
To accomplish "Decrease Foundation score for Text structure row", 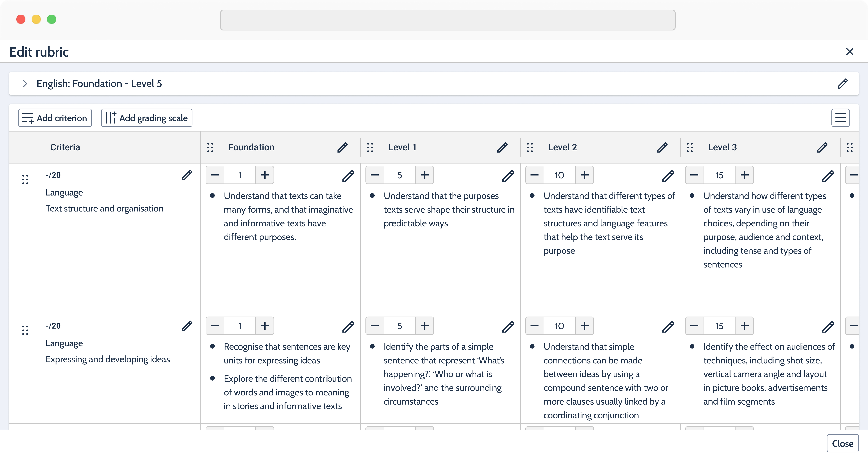I will (x=215, y=175).
